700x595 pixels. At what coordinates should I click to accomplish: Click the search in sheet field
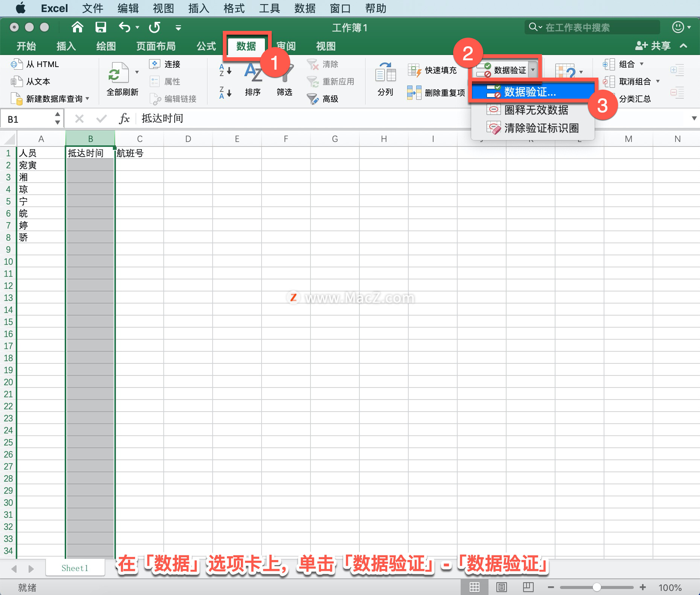(x=592, y=27)
